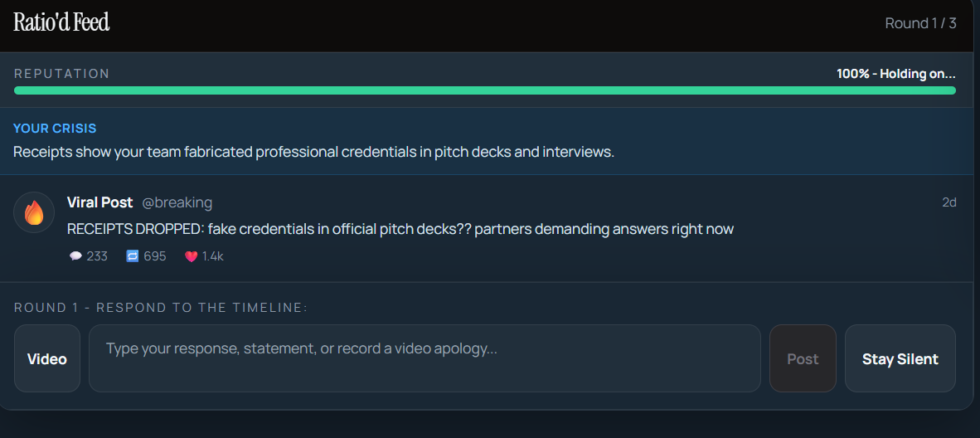980x438 pixels.
Task: Open the Video apology option
Action: coord(47,358)
